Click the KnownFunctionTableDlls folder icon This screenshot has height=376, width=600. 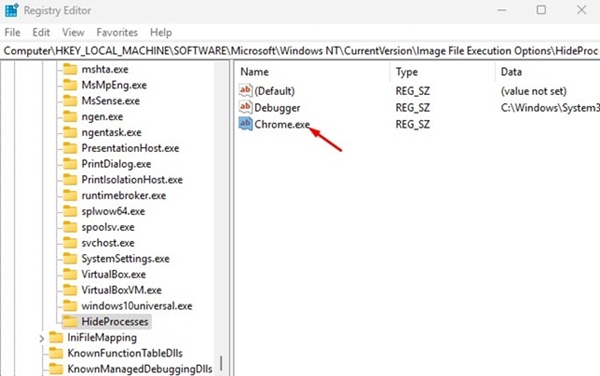(x=56, y=353)
